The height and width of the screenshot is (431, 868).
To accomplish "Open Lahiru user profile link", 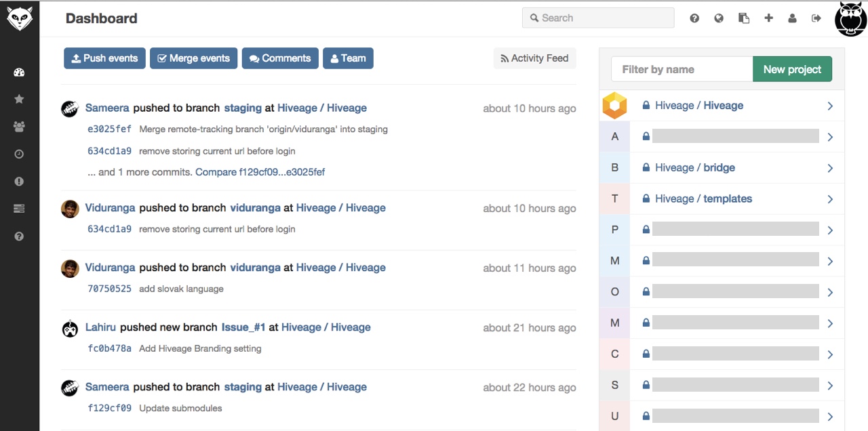I will click(100, 327).
